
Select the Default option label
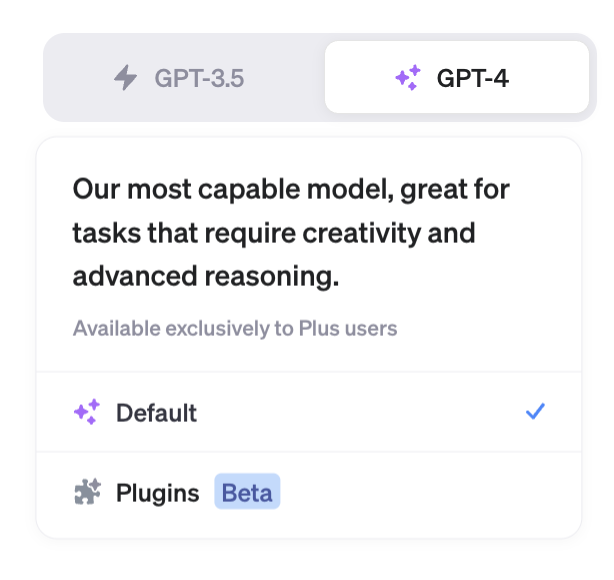[x=156, y=413]
